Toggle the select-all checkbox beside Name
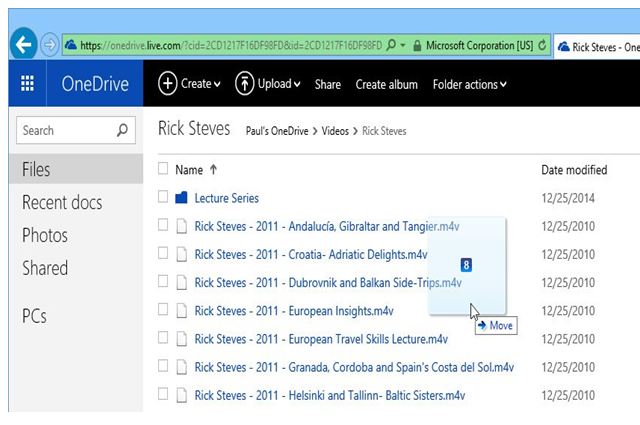This screenshot has width=640, height=425. (x=163, y=170)
